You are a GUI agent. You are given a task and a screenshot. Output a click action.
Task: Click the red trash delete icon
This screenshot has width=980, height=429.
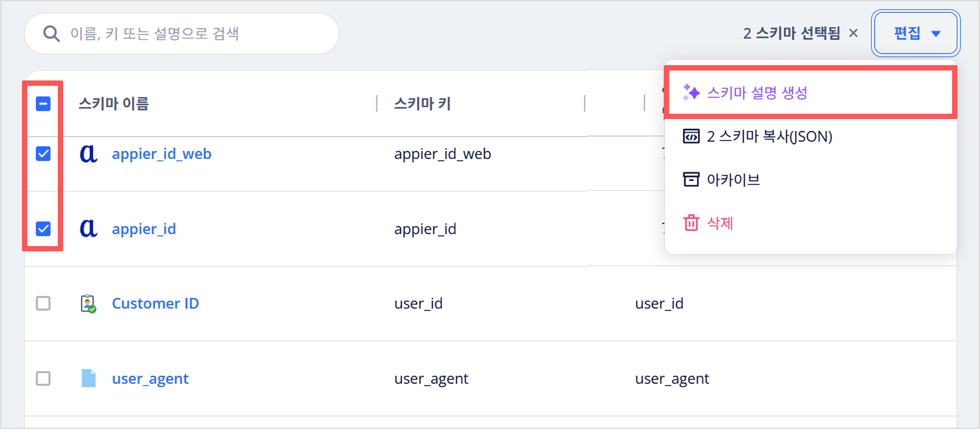tap(691, 223)
